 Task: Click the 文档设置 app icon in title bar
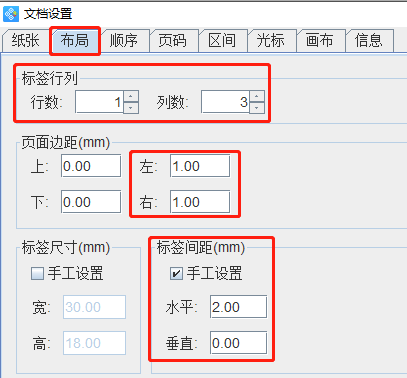11,14
